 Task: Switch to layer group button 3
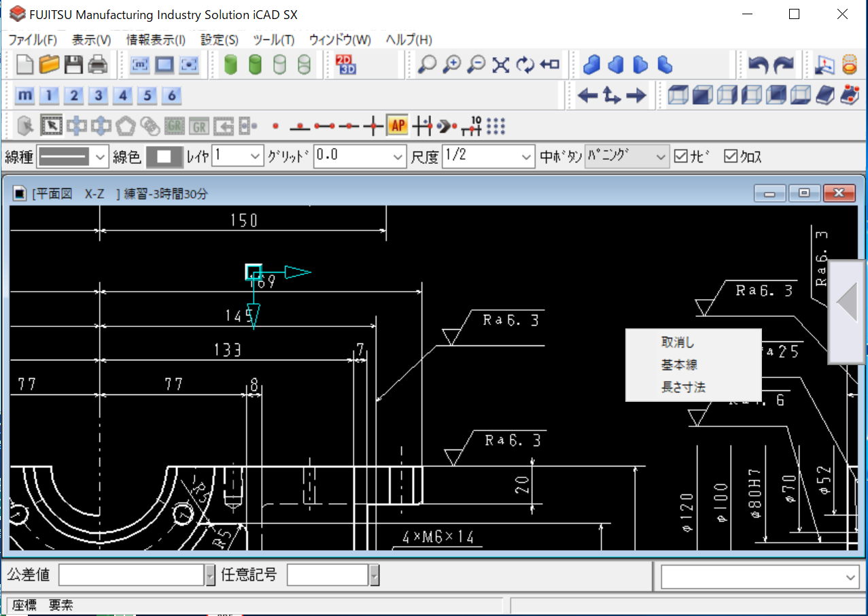(x=99, y=95)
